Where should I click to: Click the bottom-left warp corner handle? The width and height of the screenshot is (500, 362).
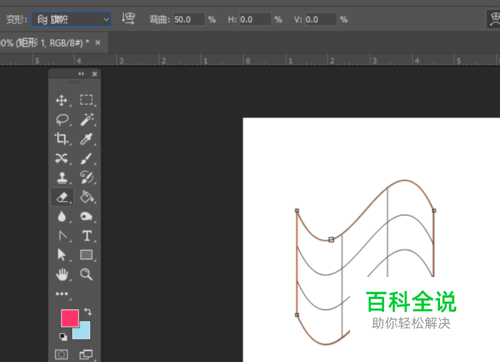[297, 315]
